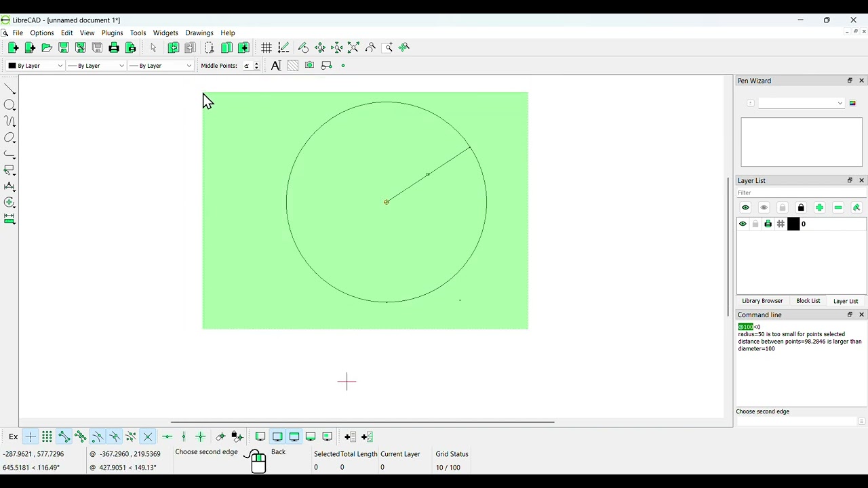The image size is (868, 488).
Task: Show all layers with eye button
Action: (x=745, y=208)
